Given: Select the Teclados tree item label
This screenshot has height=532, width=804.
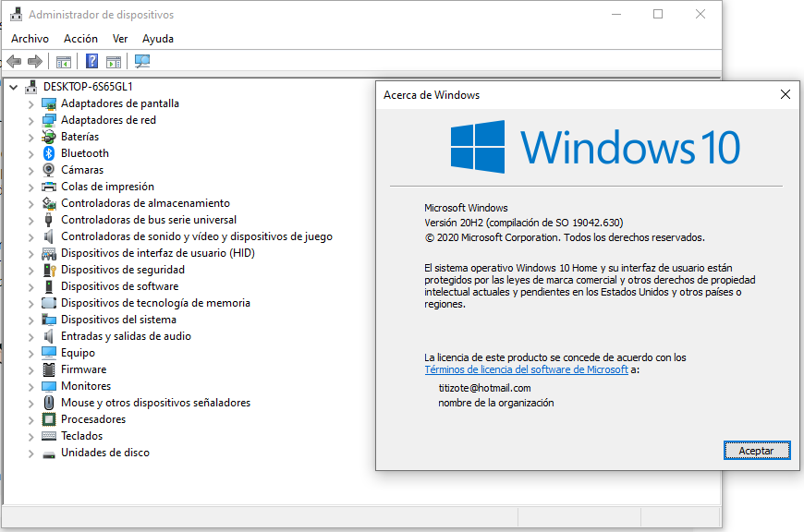Looking at the screenshot, I should coord(82,436).
